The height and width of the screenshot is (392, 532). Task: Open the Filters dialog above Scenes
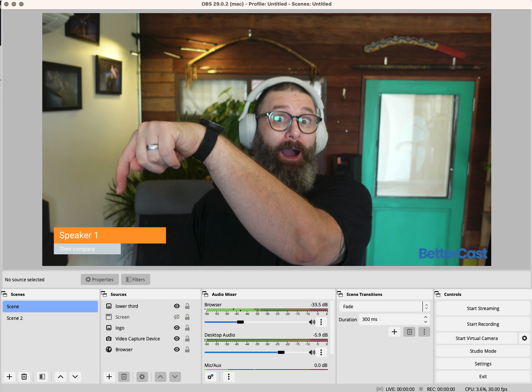[x=136, y=279]
